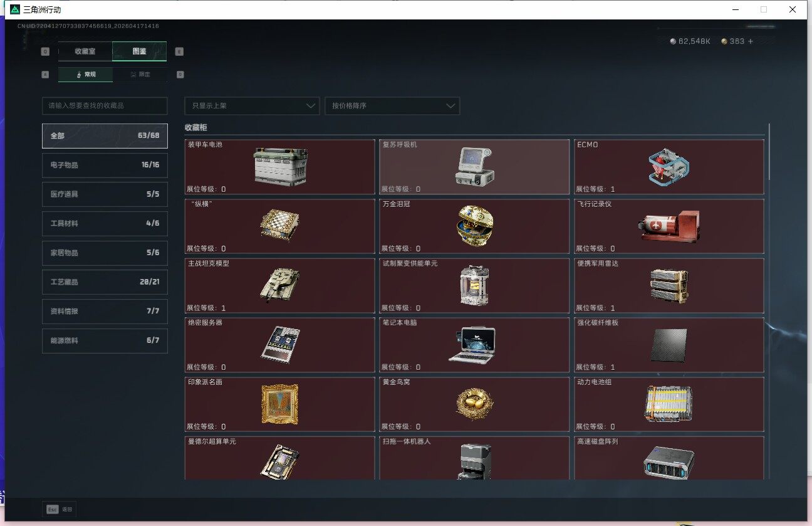Select the 印象派名画 framed painting icon
The width and height of the screenshot is (812, 526).
pos(279,404)
